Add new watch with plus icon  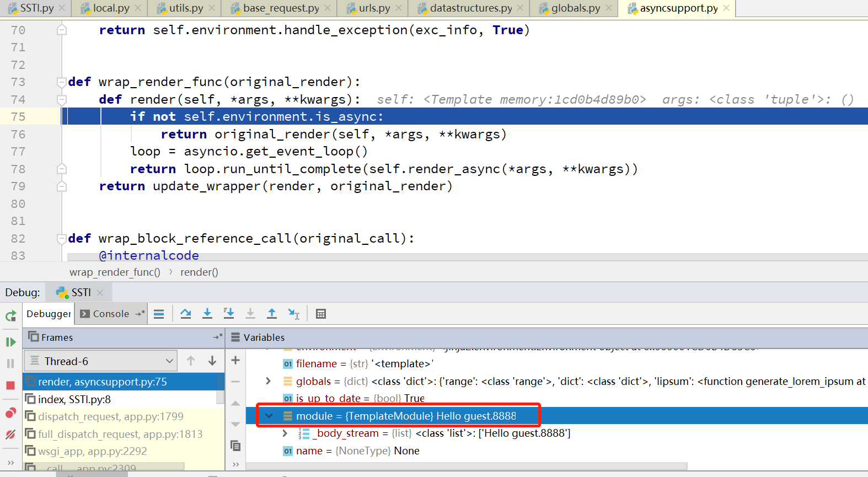tap(235, 360)
